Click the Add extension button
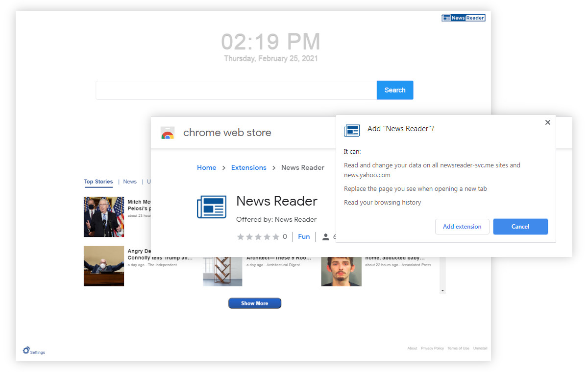This screenshot has height=372, width=588. (x=462, y=226)
